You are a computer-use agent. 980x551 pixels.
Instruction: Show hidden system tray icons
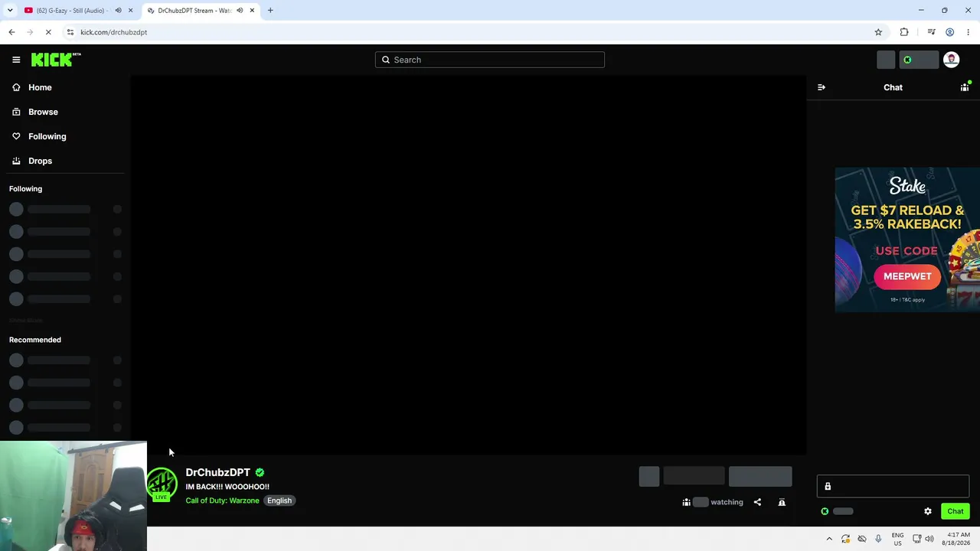pos(829,539)
